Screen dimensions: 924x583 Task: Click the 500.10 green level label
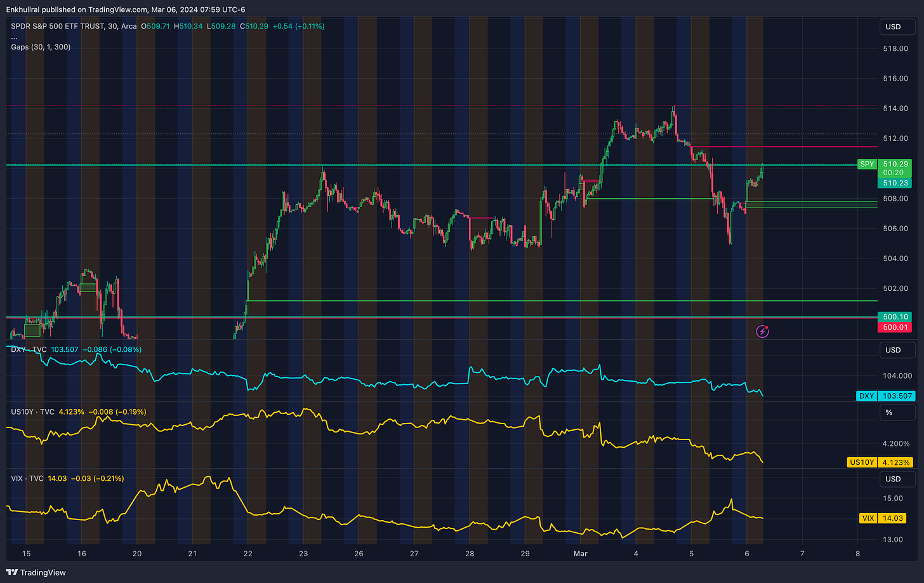(895, 316)
